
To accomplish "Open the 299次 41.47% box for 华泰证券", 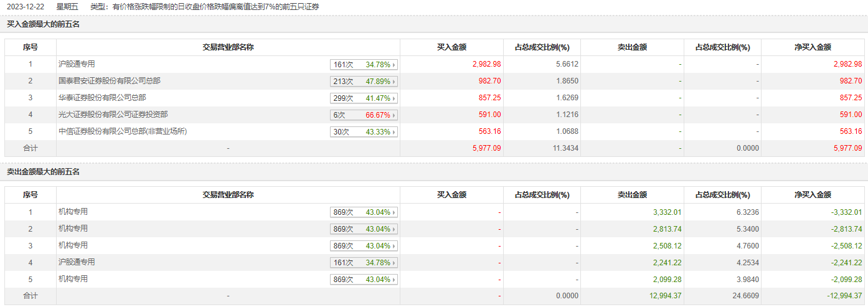I will [364, 98].
